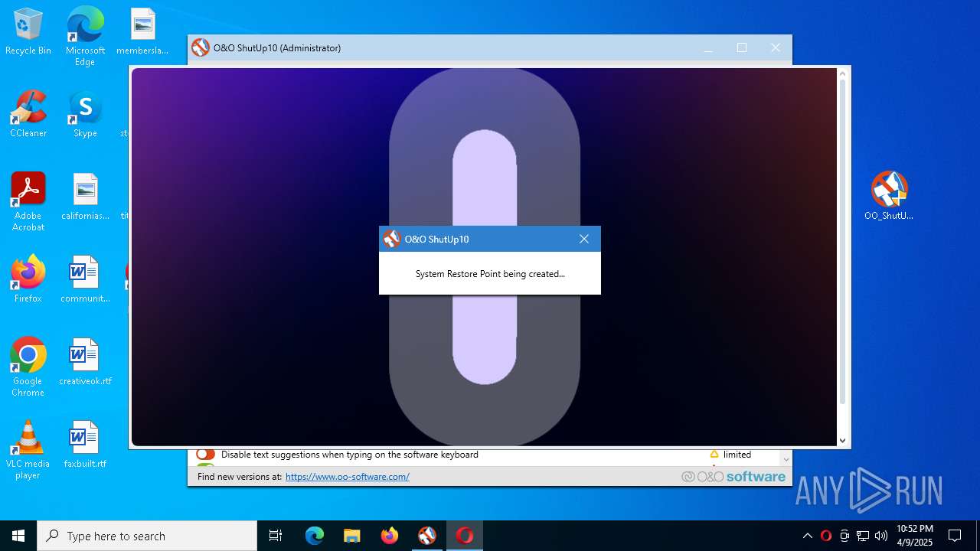Close the System Restore Point dialog
The image size is (980, 551).
pyautogui.click(x=584, y=239)
